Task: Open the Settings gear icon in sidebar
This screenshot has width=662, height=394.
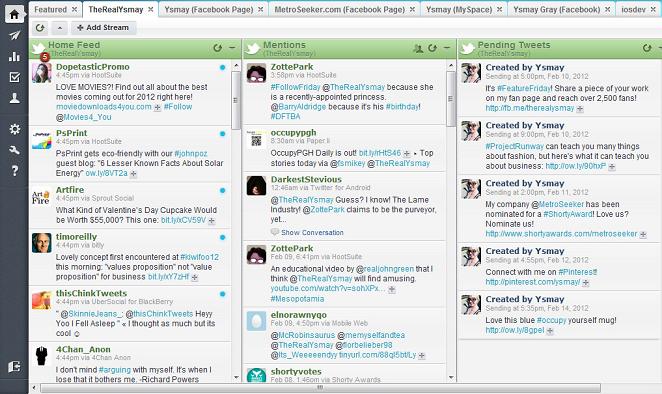Action: tap(14, 129)
